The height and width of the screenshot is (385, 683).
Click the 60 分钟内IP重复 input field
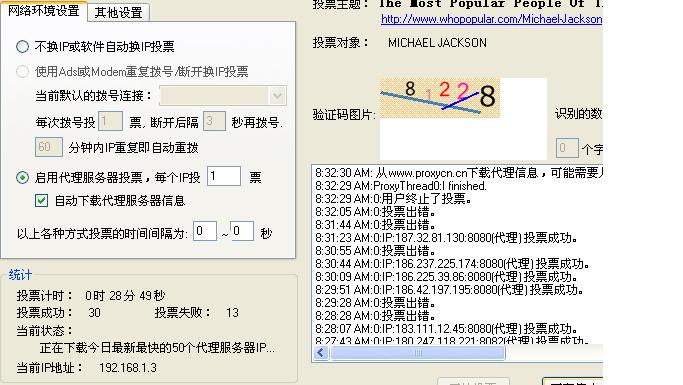pos(49,147)
